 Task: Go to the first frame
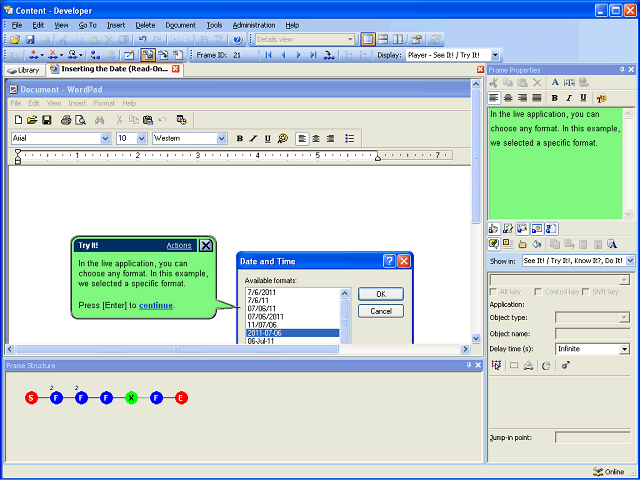tap(268, 55)
